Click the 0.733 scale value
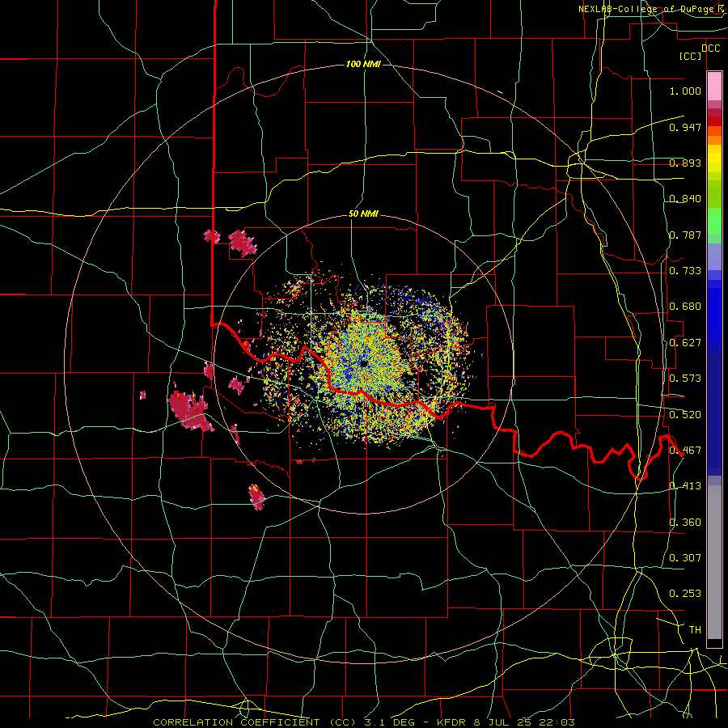The image size is (728, 728). click(x=685, y=270)
